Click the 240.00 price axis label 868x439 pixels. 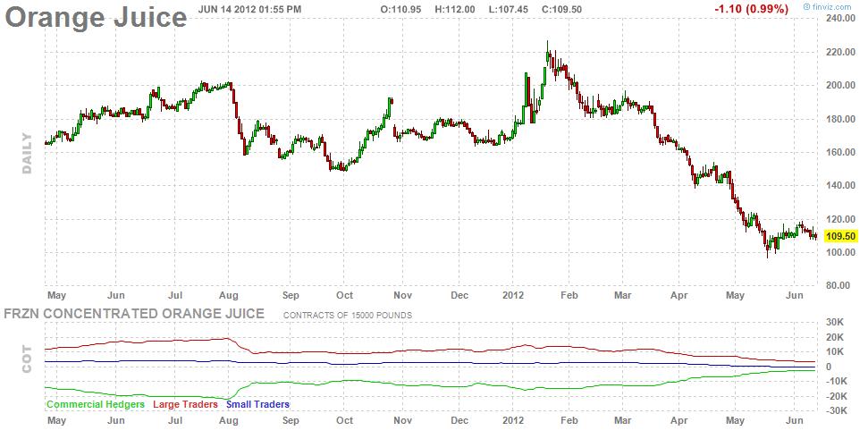coord(840,18)
